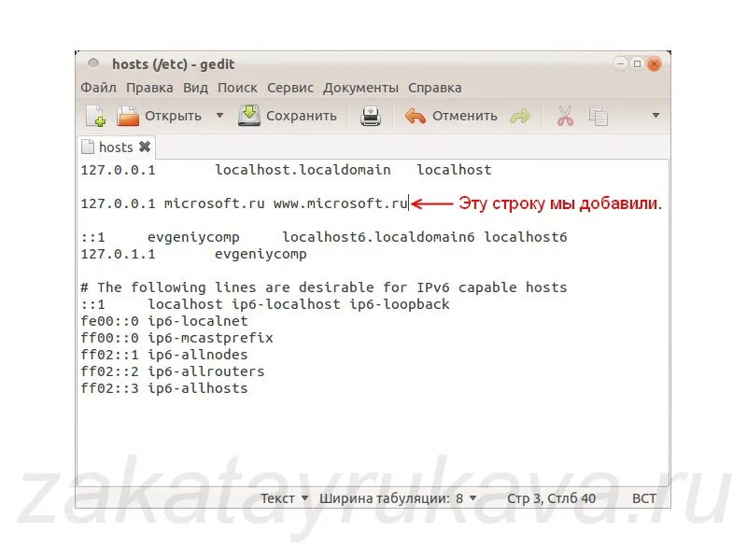Open the Справка menu
The image size is (747, 560).
click(434, 88)
